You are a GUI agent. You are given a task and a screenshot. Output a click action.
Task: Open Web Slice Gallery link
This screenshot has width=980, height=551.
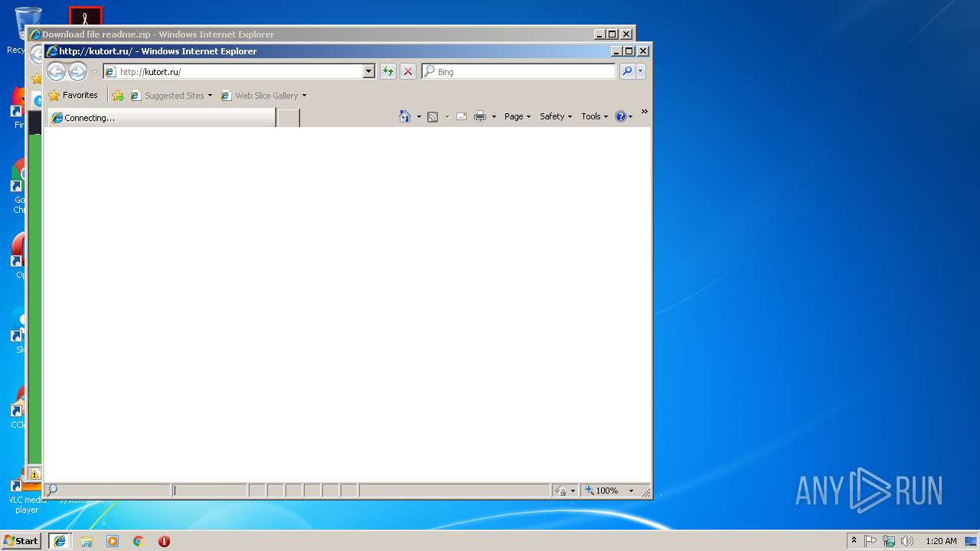tap(260, 96)
